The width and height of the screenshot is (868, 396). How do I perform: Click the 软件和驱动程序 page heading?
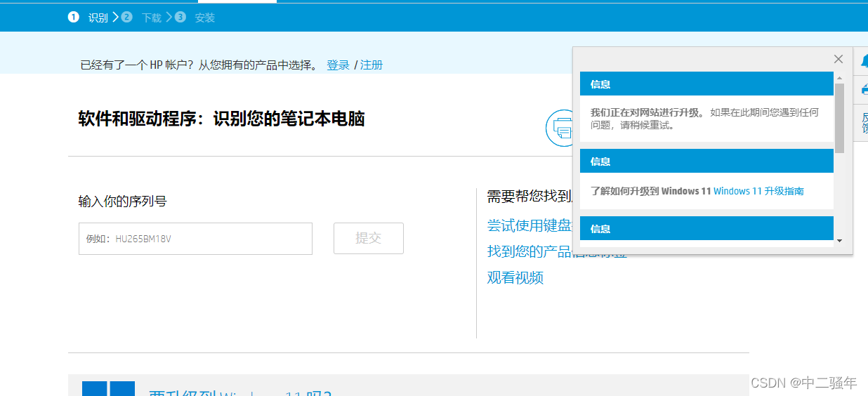221,119
